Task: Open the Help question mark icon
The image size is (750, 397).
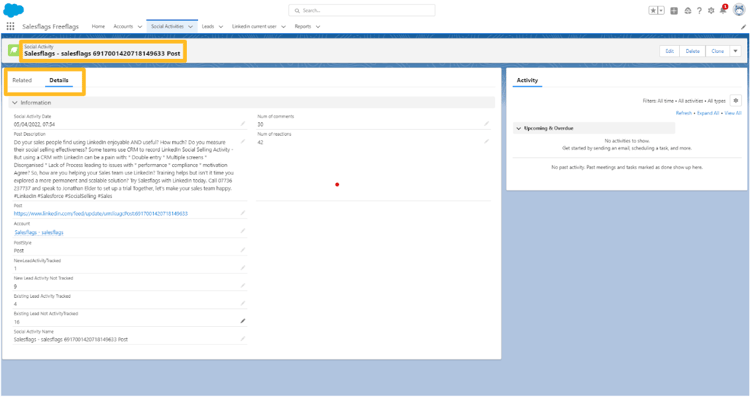Action: [699, 11]
